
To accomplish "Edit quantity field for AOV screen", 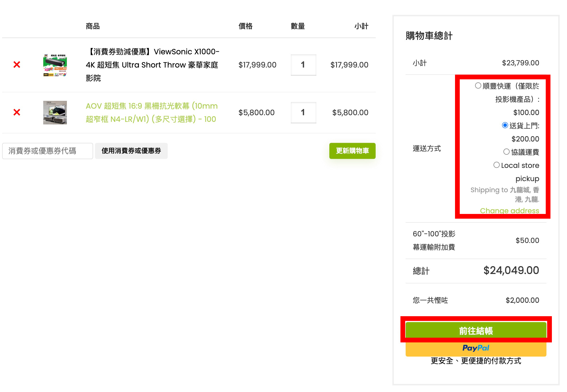I will point(303,112).
